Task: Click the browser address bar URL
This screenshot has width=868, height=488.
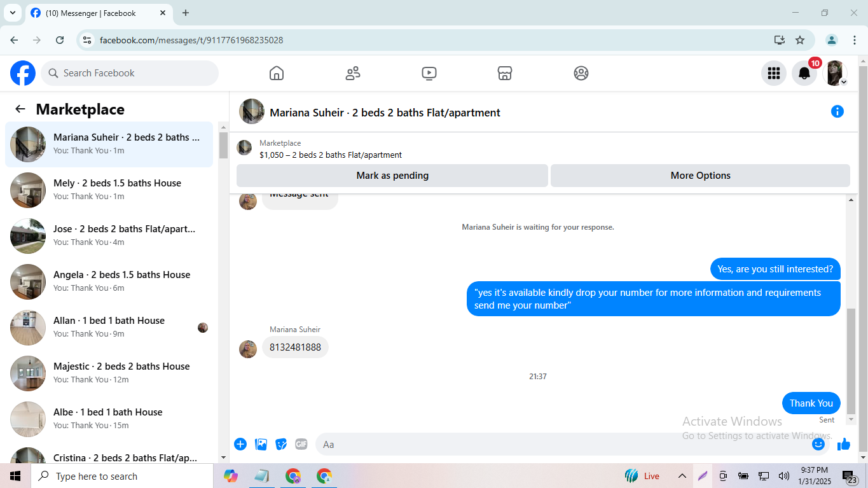Action: 191,40
